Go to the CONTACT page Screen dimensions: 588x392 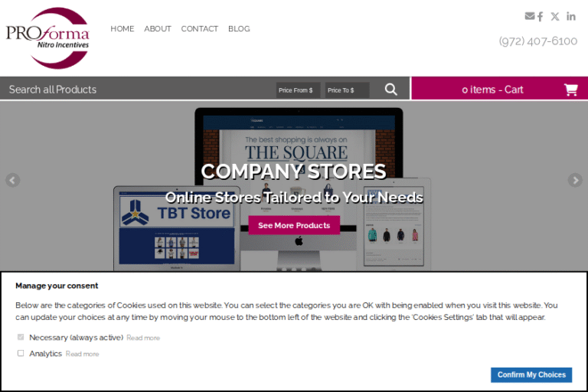pyautogui.click(x=200, y=29)
